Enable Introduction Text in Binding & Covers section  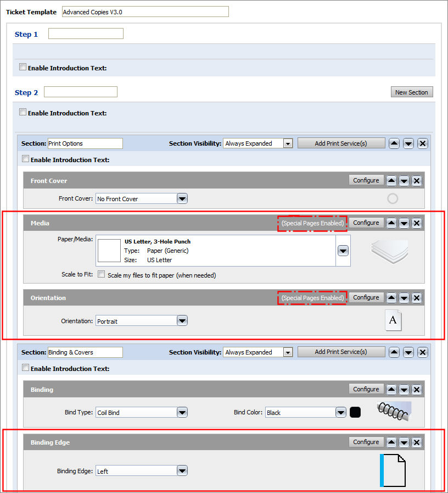click(25, 368)
